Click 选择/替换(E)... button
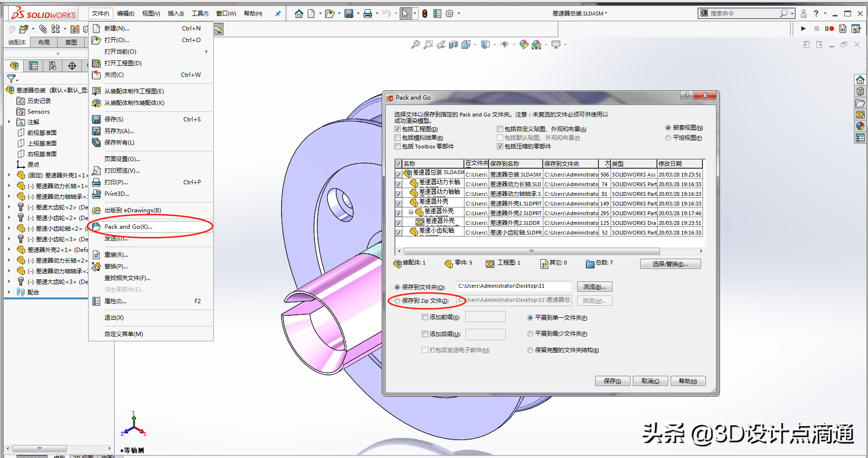This screenshot has height=458, width=868. click(x=670, y=264)
